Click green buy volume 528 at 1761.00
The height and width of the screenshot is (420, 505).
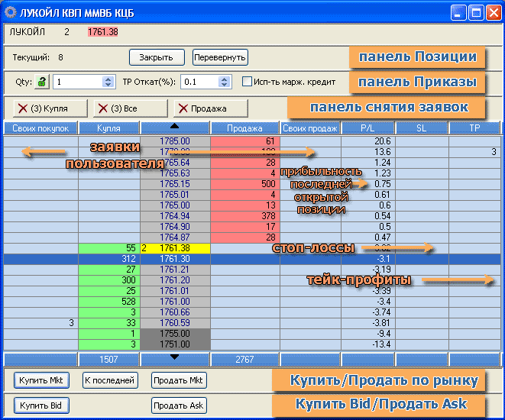tap(109, 302)
